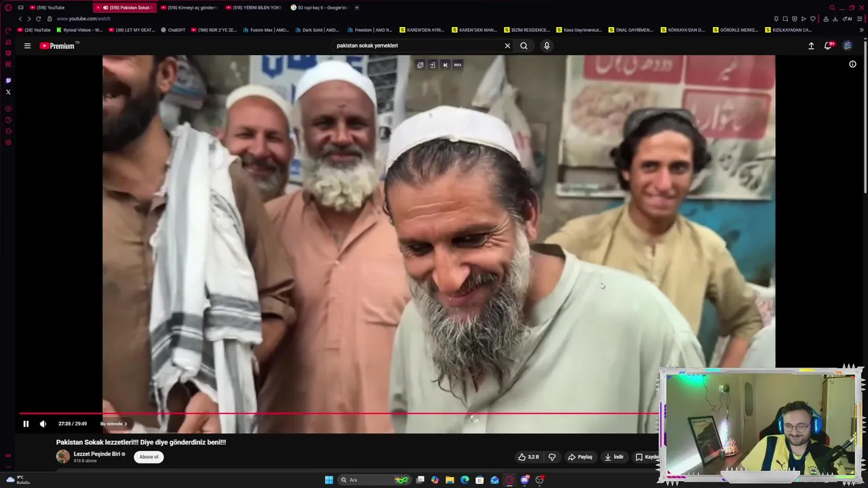This screenshot has height=488, width=868.
Task: Open 'Rynxal Videos' bookmark
Action: [79, 30]
